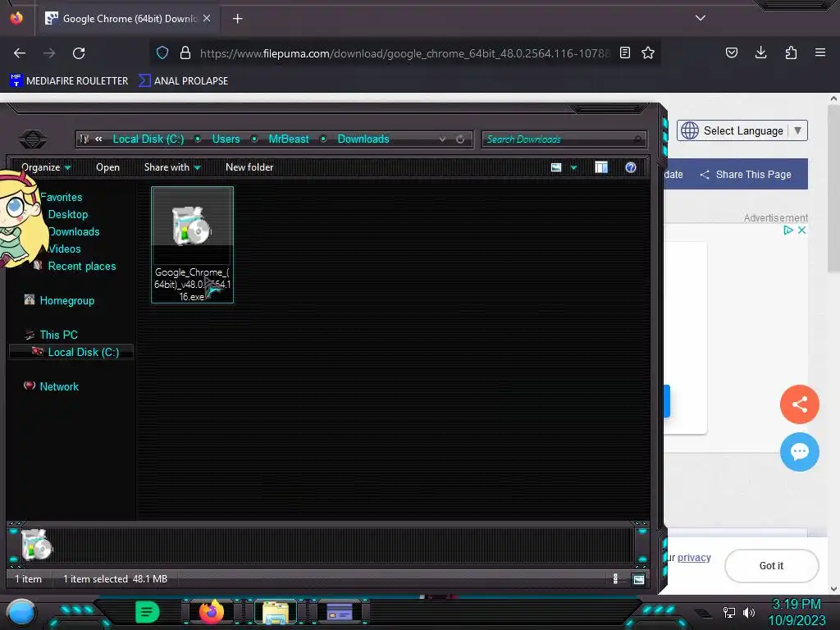The image size is (840, 630).
Task: Toggle reader view icon
Action: click(x=624, y=52)
